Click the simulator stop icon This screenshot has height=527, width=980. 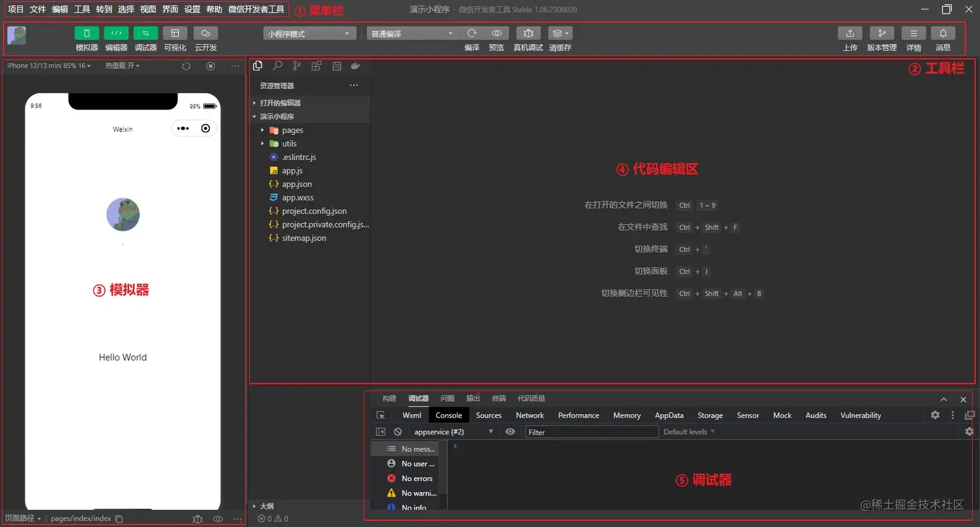[211, 66]
